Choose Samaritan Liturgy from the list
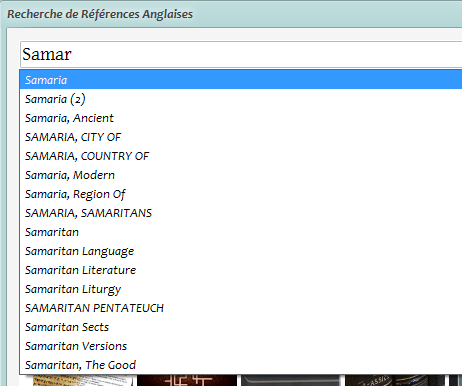The image size is (462, 386). pyautogui.click(x=241, y=289)
